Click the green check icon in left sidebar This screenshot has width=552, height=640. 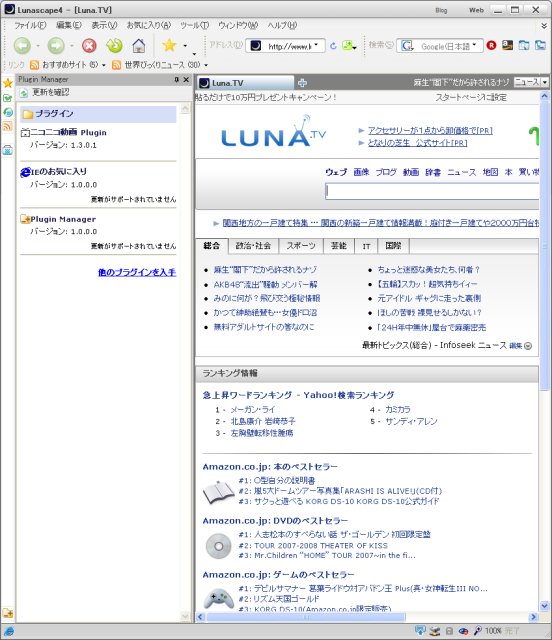pos(8,98)
